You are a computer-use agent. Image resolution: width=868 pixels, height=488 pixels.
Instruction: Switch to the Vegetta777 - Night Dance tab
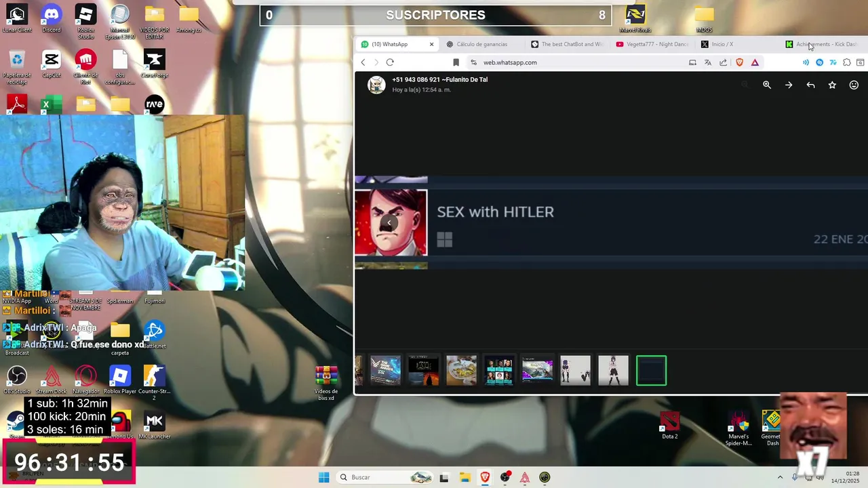[x=652, y=44]
